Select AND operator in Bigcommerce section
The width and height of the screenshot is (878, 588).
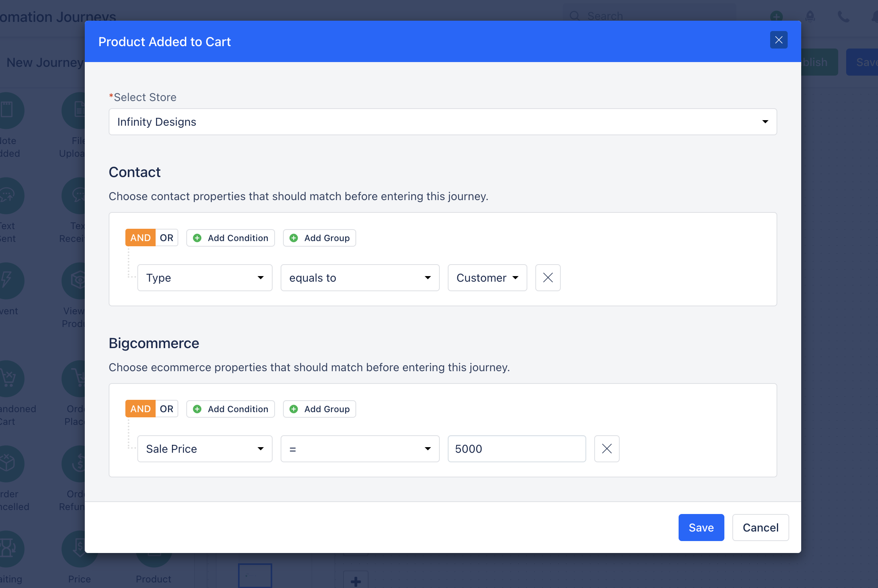(x=140, y=409)
